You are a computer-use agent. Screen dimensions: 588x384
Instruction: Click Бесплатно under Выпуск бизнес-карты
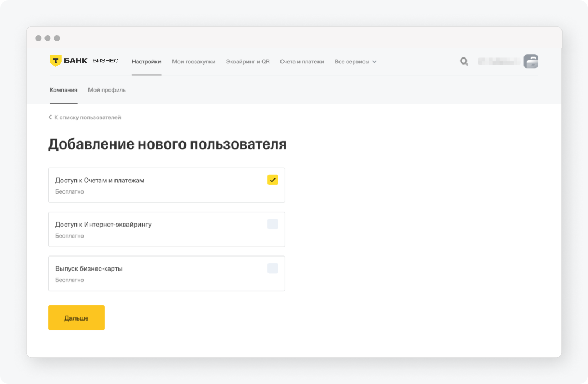(69, 280)
